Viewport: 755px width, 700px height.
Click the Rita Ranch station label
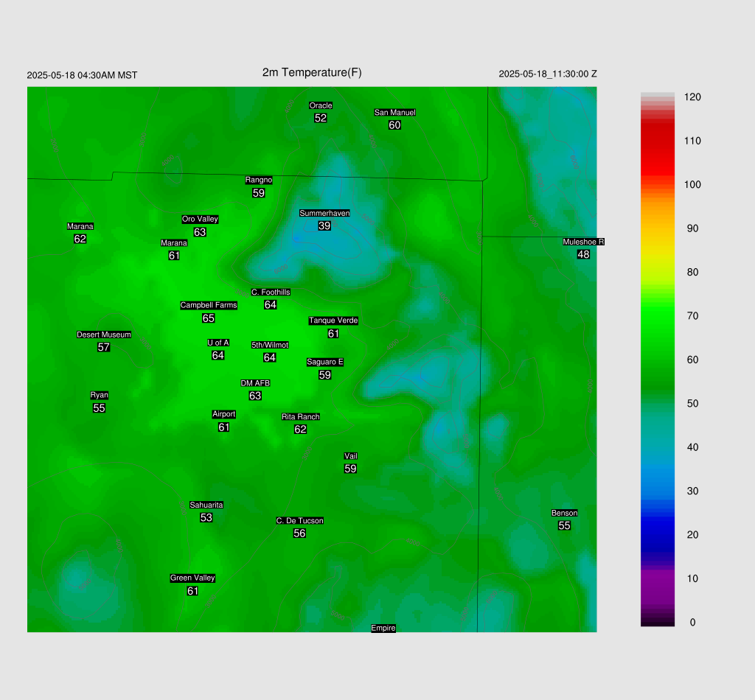click(301, 416)
